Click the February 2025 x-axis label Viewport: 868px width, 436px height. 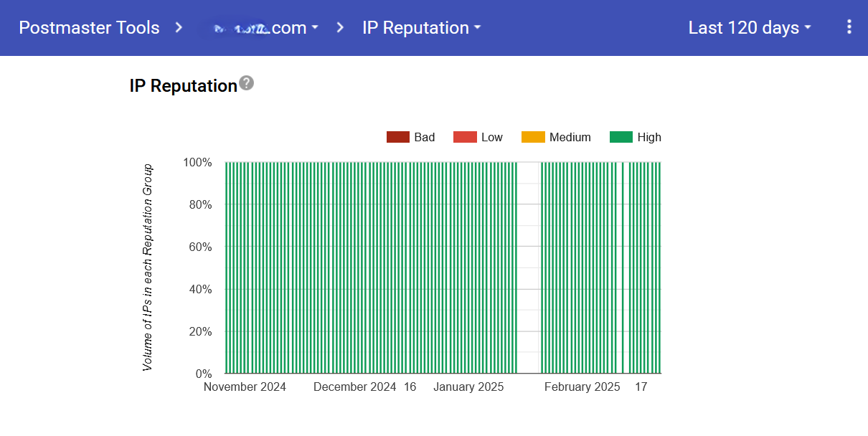coord(582,387)
